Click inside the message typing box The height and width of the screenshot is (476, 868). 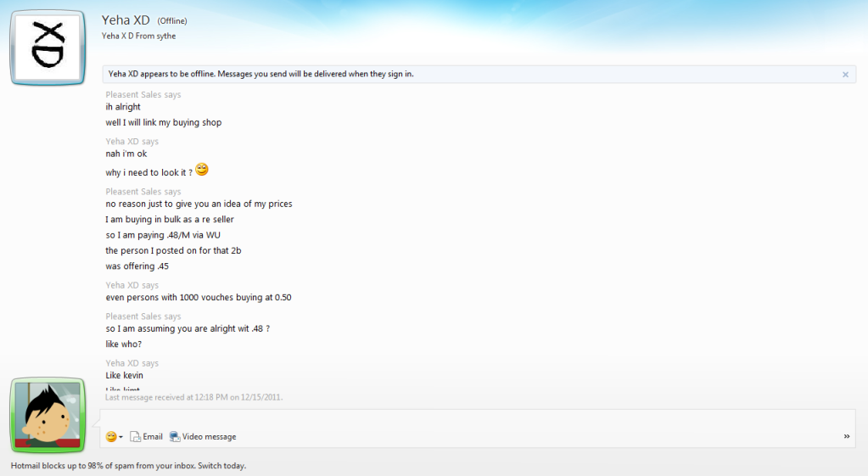(477, 418)
